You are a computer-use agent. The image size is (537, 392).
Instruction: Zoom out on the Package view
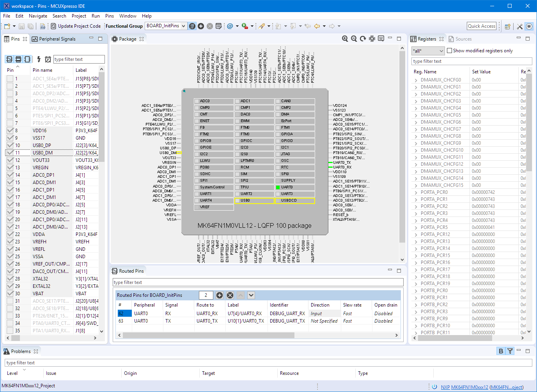[x=354, y=39]
